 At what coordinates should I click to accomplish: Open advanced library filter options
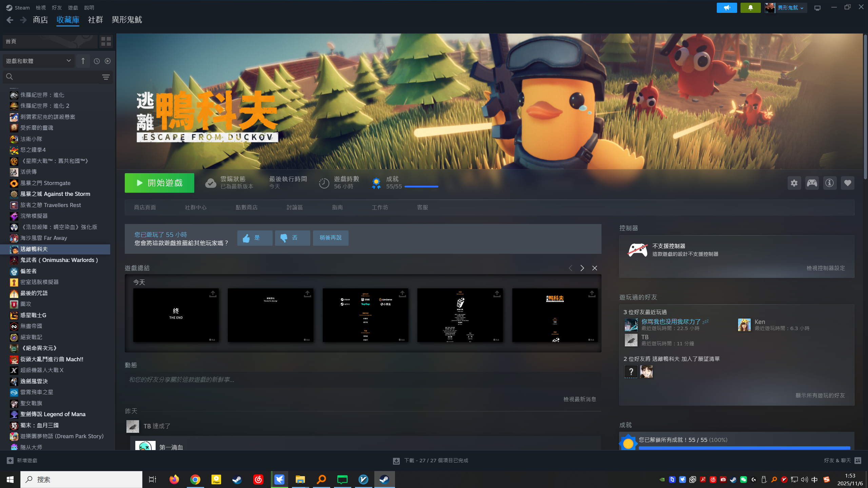tap(106, 77)
